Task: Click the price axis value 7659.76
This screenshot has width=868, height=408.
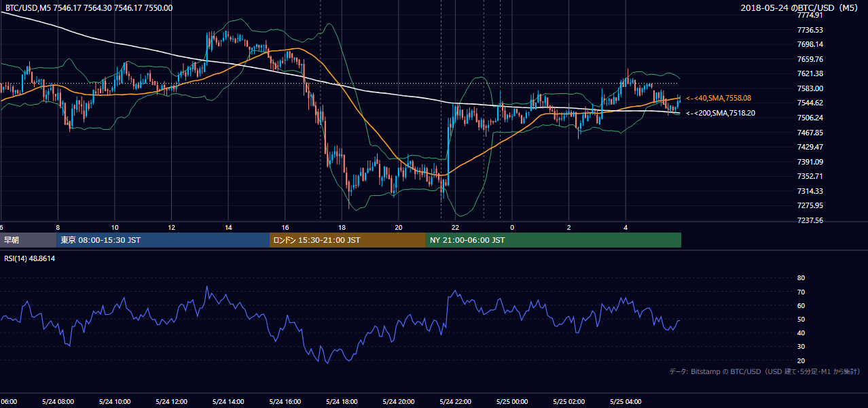Action: click(810, 59)
